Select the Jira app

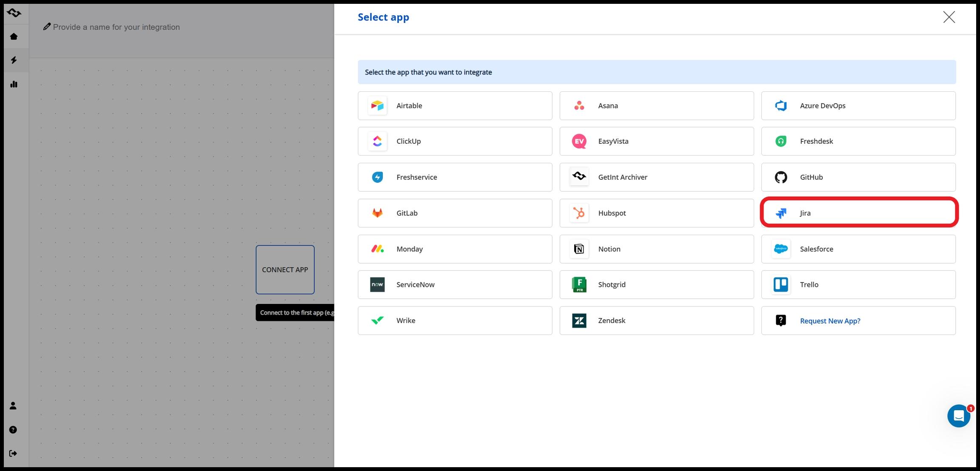(858, 213)
